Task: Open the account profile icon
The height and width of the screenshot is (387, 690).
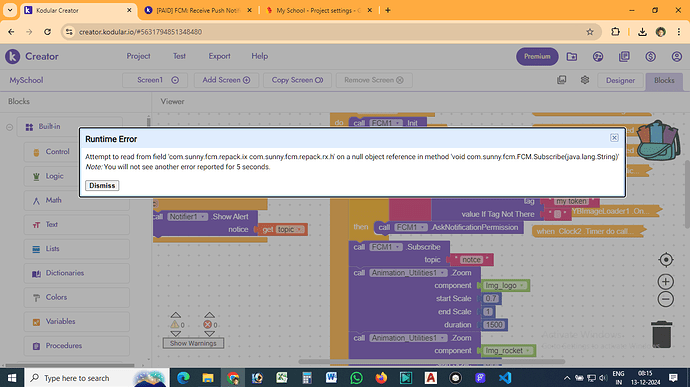Action: point(676,56)
